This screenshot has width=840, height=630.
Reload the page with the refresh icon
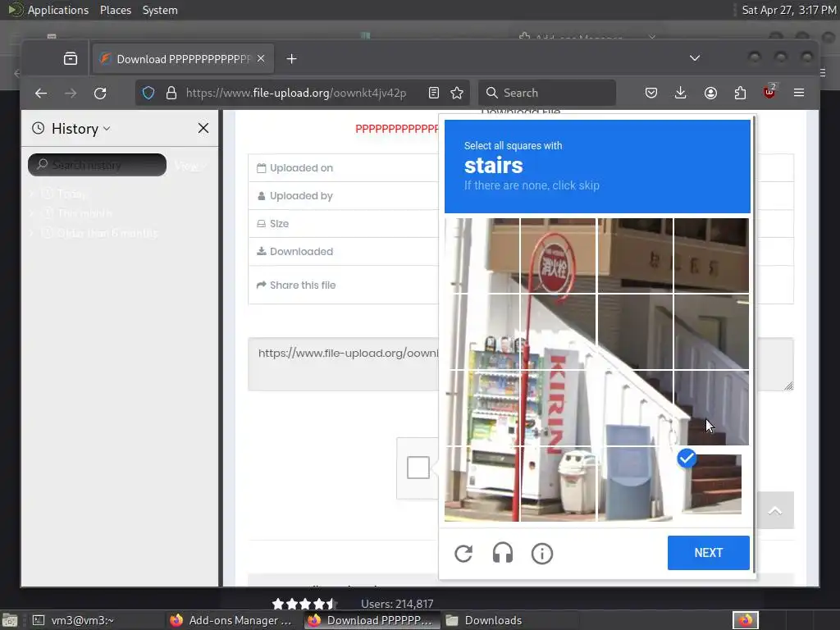click(x=100, y=93)
